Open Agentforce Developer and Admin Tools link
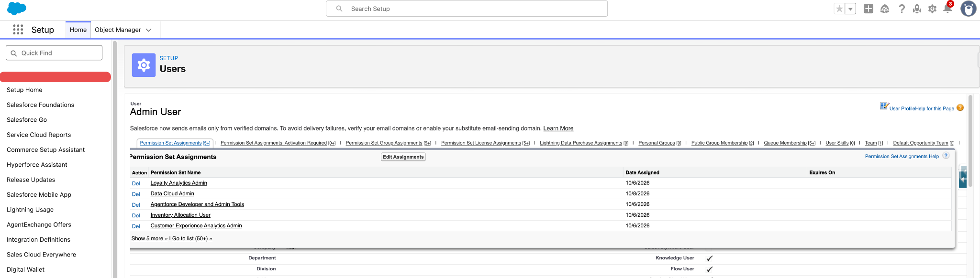 click(197, 204)
